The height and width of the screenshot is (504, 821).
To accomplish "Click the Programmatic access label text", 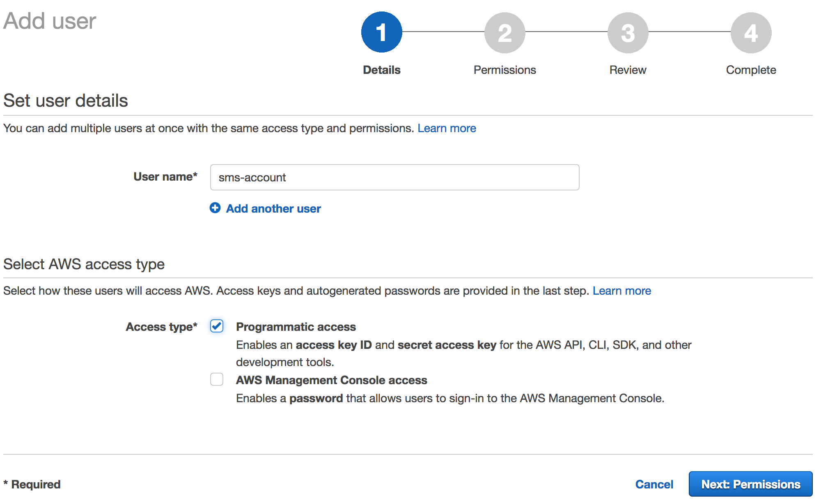I will point(296,327).
